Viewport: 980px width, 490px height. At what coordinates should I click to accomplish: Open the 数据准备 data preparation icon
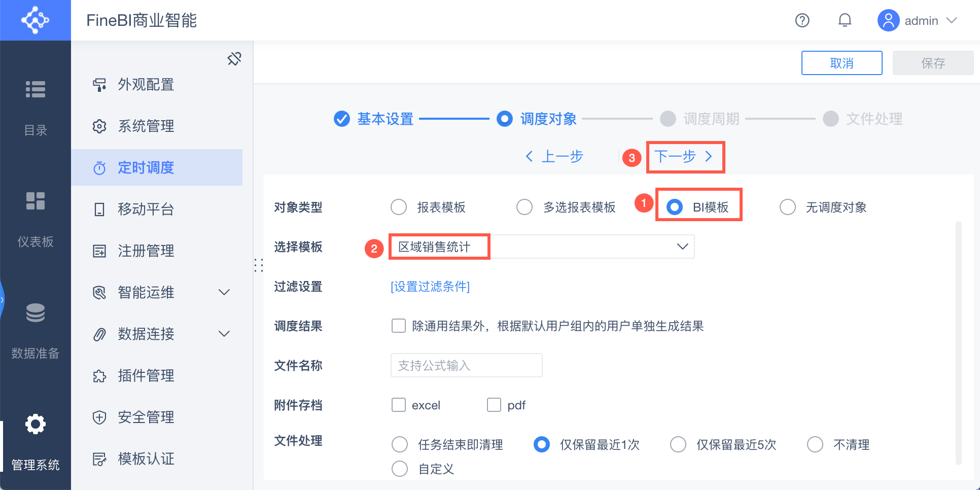[36, 312]
